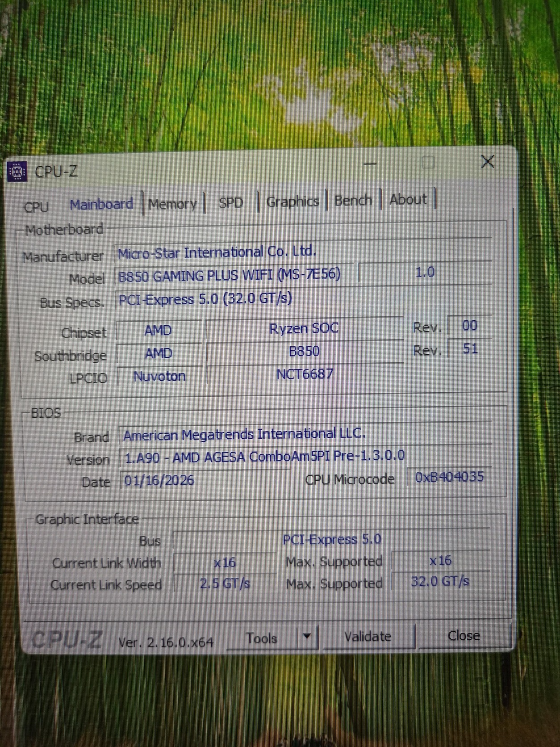Open the About tab
Viewport: 560px width, 747px height.
click(408, 199)
